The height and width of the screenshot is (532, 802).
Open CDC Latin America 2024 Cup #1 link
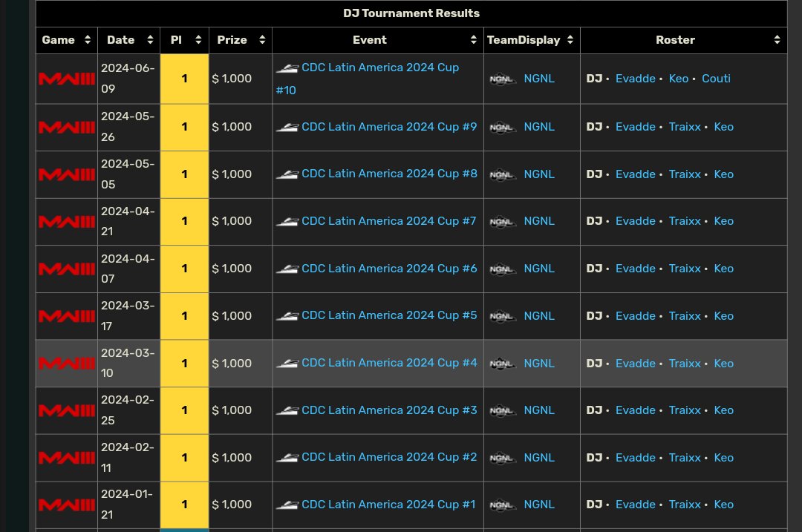click(388, 505)
